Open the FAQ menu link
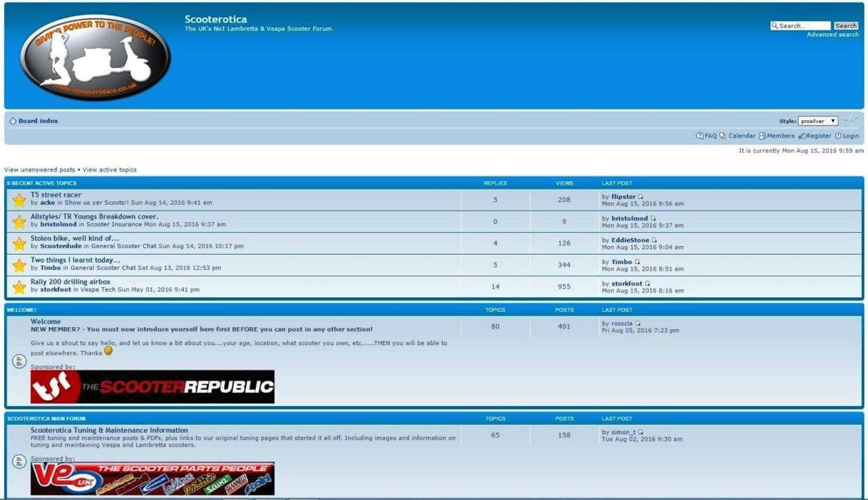Viewport: 868px width, 500px height. point(710,136)
